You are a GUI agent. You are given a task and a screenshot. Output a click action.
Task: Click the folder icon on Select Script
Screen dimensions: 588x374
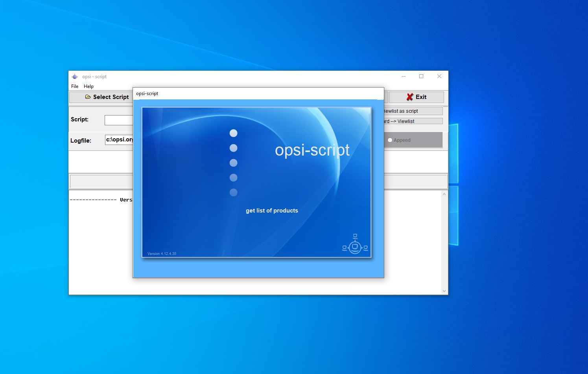click(88, 97)
